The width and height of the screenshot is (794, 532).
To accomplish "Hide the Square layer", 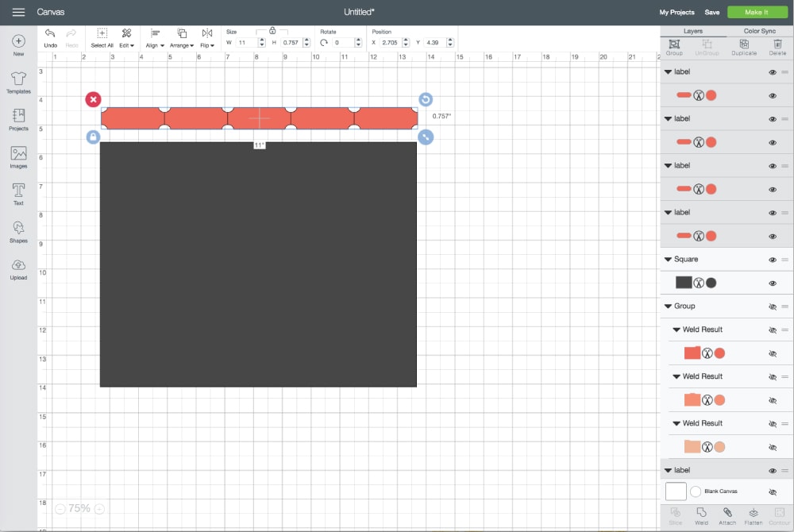I will click(x=772, y=260).
